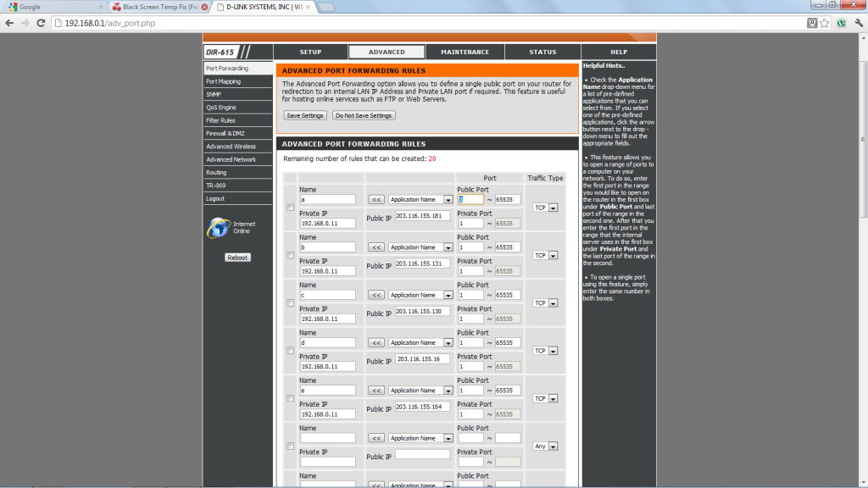Enable the checkbox for rule d
Viewport: 868px width, 488px height.
(x=290, y=351)
